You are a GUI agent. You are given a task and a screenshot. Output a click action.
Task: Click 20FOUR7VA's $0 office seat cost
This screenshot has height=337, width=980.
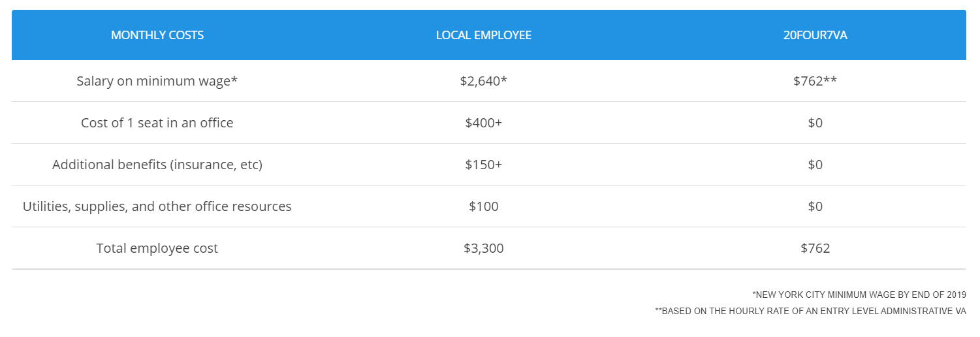[x=815, y=123]
